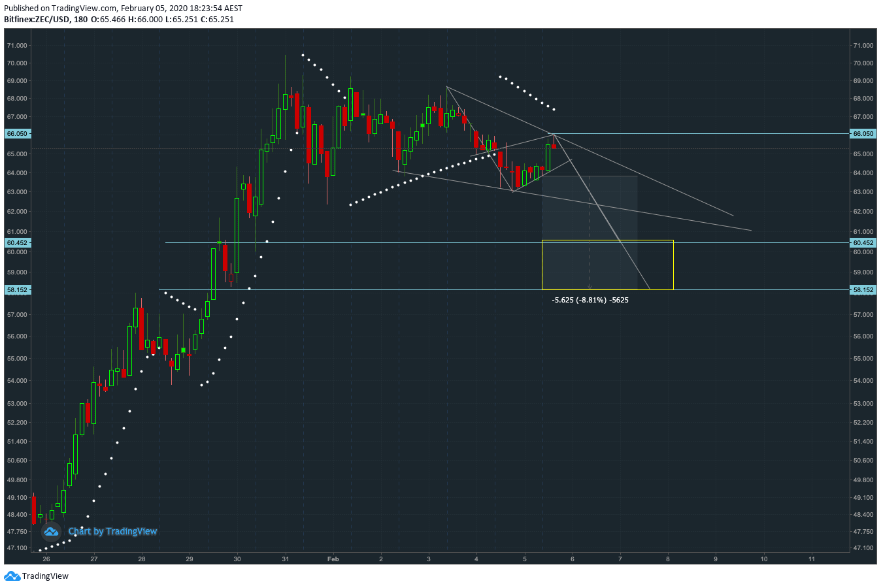Click the high value 'H:66.000'

(x=145, y=20)
